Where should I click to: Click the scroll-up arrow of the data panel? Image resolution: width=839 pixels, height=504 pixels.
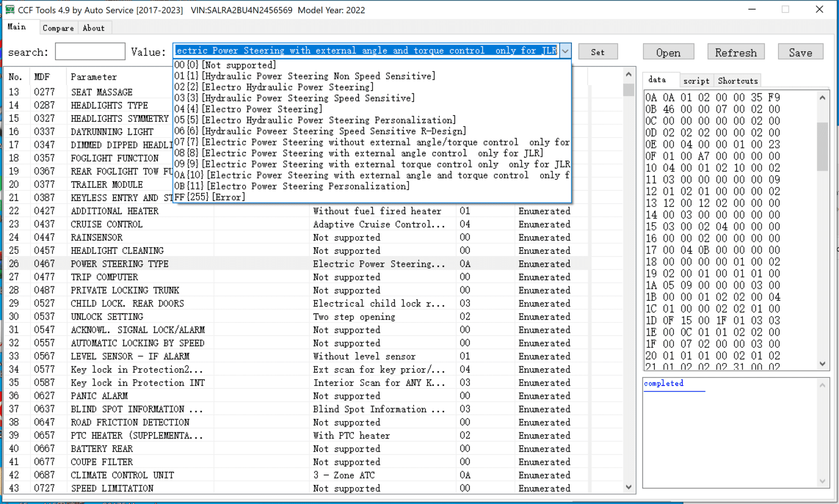[822, 97]
